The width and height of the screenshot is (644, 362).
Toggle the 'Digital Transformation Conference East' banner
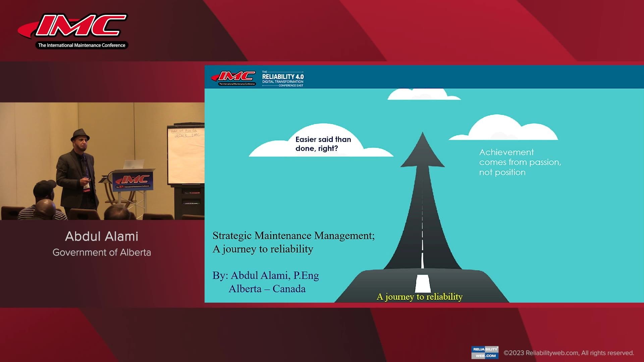[283, 82]
